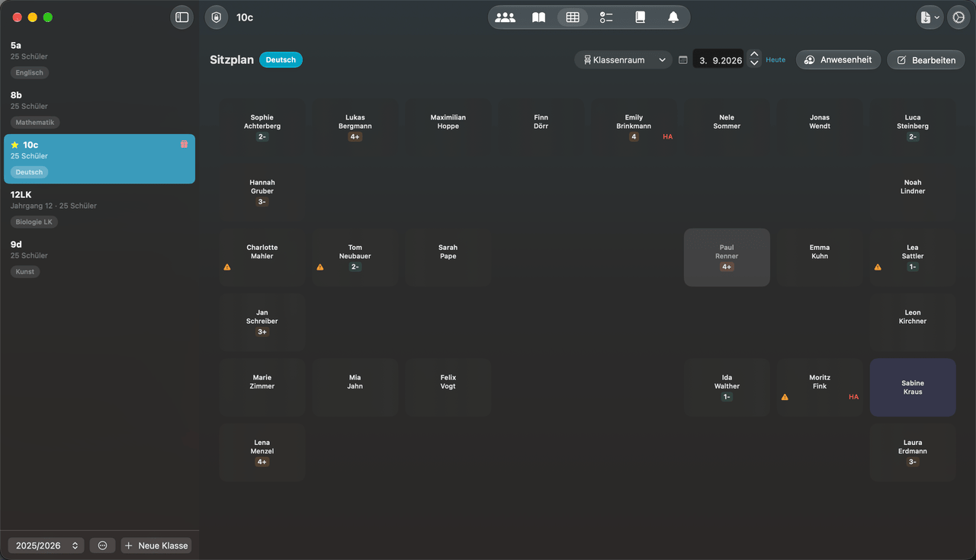Click the shield privacy icon beside 10c
Screen dimensions: 976x560
tap(217, 17)
